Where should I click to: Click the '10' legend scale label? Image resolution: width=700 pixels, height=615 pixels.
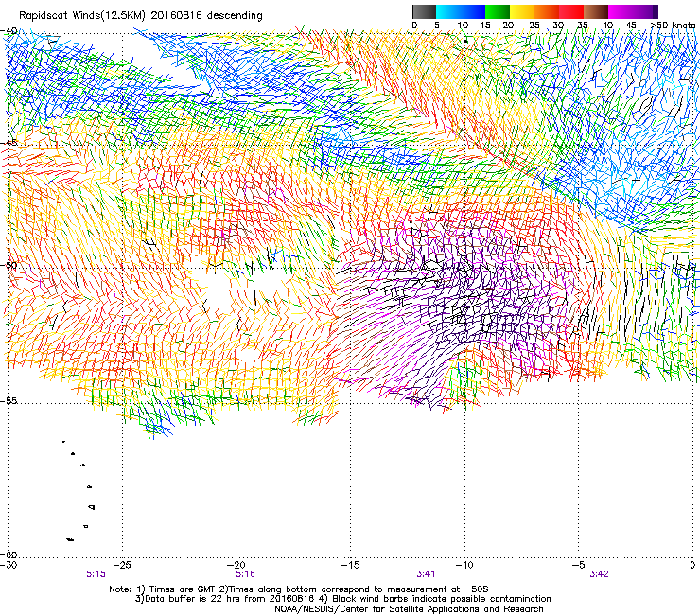coord(463,26)
